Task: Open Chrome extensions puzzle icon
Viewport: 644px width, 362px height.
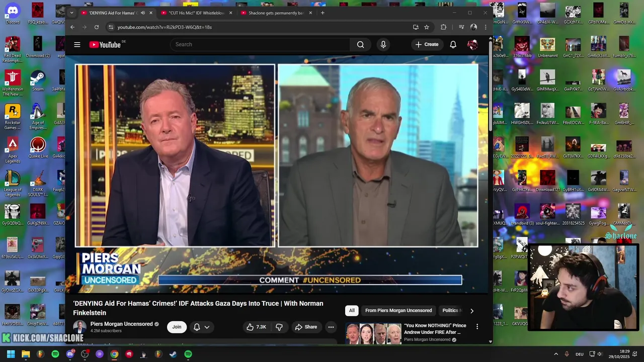Action: (443, 27)
